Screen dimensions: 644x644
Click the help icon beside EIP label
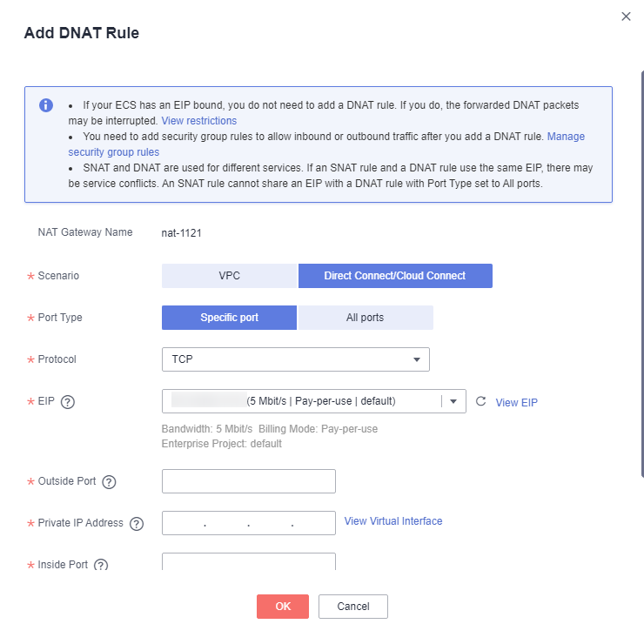click(68, 402)
